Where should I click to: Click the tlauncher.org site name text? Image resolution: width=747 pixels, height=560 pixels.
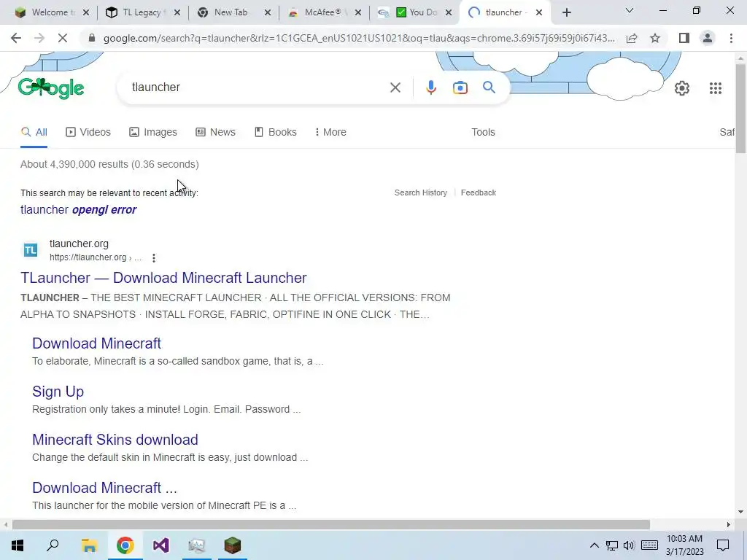point(79,244)
